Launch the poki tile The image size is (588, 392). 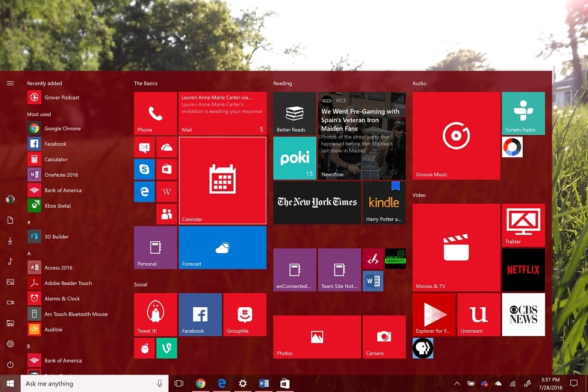[x=295, y=158]
